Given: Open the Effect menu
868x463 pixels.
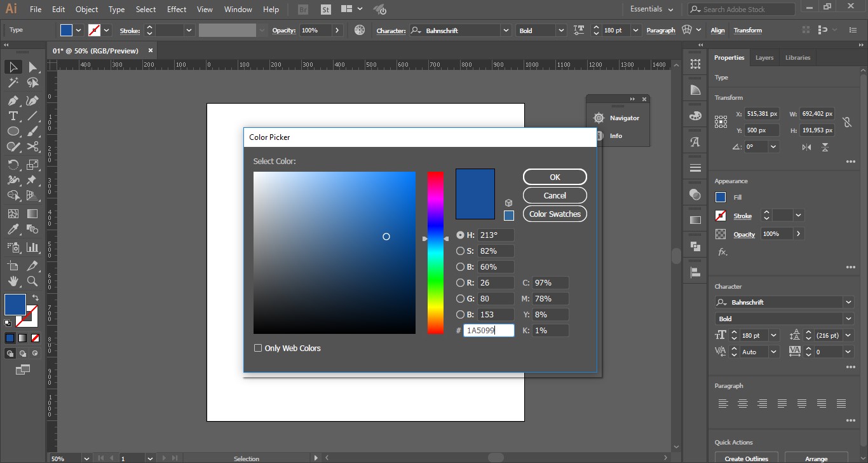Looking at the screenshot, I should (177, 10).
